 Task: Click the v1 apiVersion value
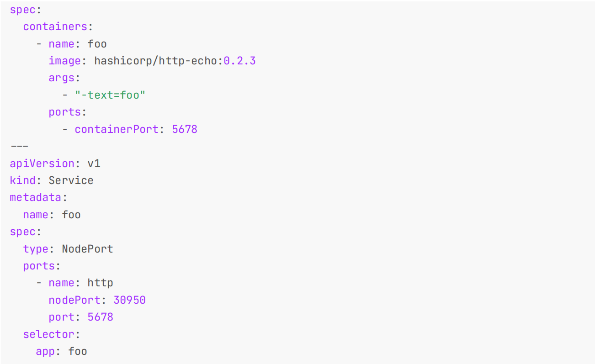click(94, 164)
